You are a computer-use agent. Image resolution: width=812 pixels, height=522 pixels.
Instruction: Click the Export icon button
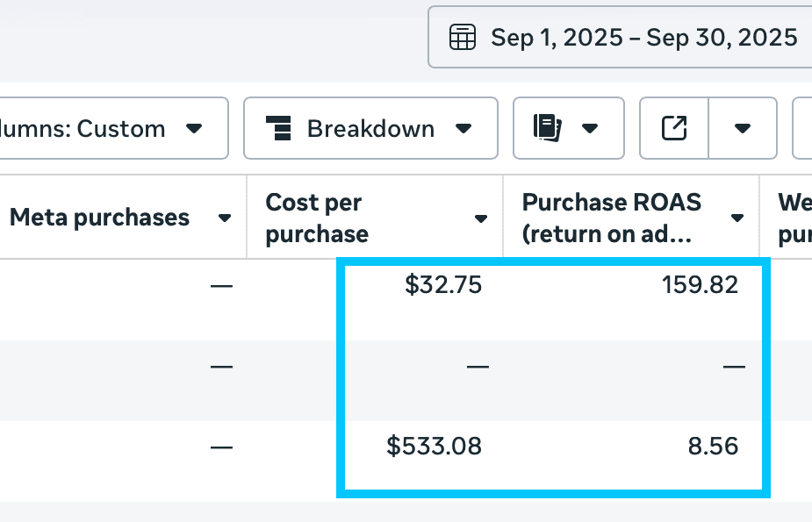click(673, 128)
